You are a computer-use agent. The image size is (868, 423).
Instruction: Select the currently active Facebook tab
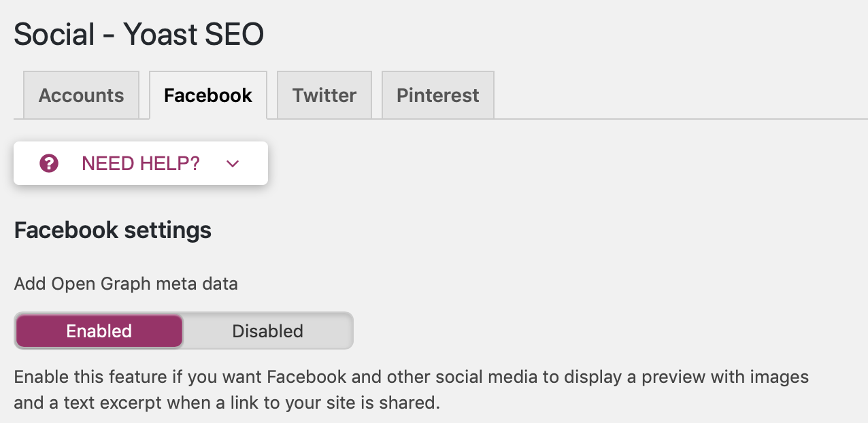point(207,95)
